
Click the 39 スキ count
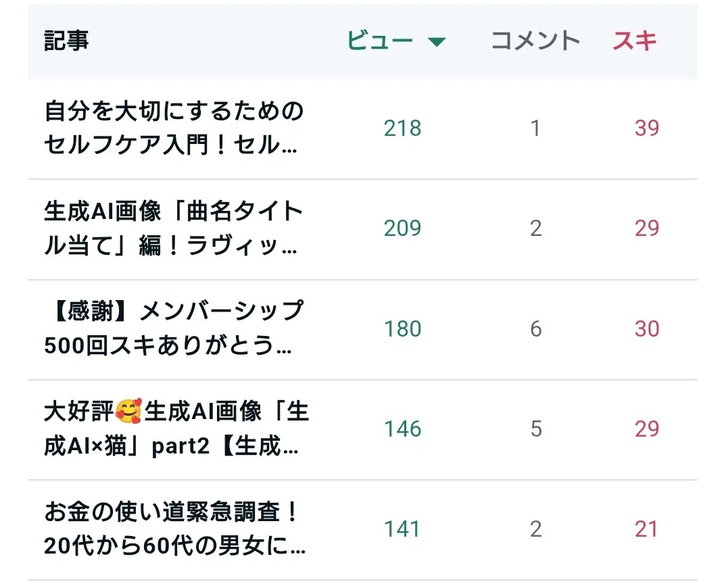tap(647, 128)
